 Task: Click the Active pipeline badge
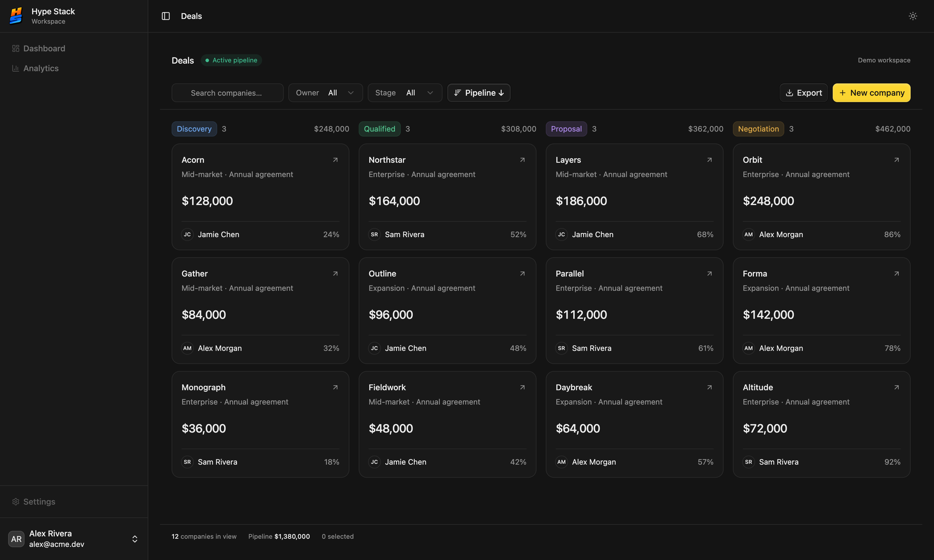231,60
